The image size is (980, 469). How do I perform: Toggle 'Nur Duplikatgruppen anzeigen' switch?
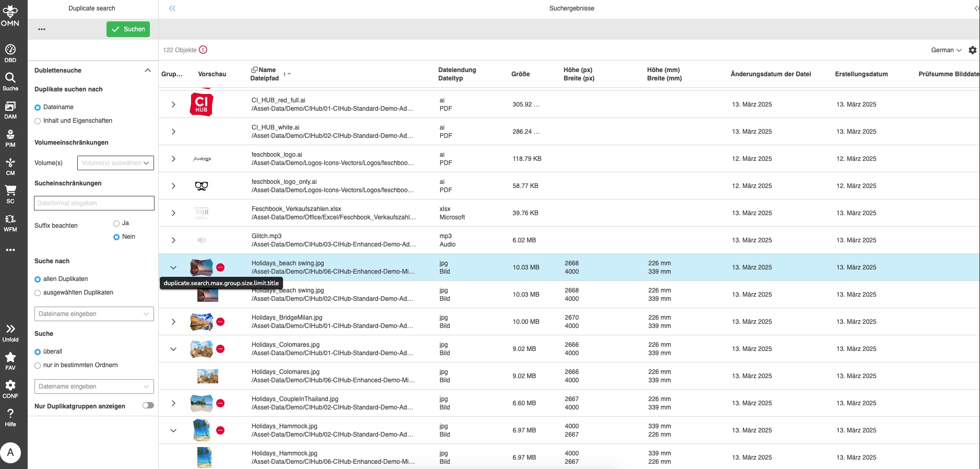pos(148,406)
